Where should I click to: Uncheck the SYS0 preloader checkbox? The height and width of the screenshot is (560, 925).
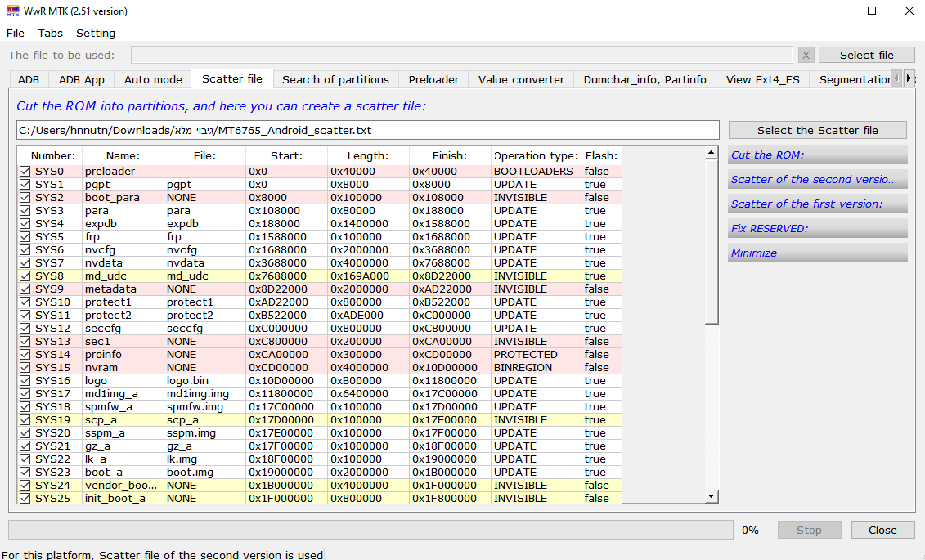(25, 172)
